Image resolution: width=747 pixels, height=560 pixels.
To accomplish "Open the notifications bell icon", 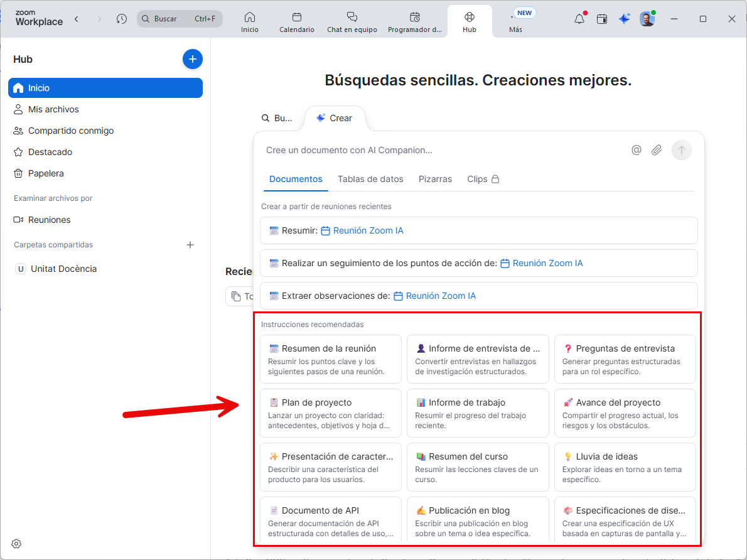I will click(579, 19).
